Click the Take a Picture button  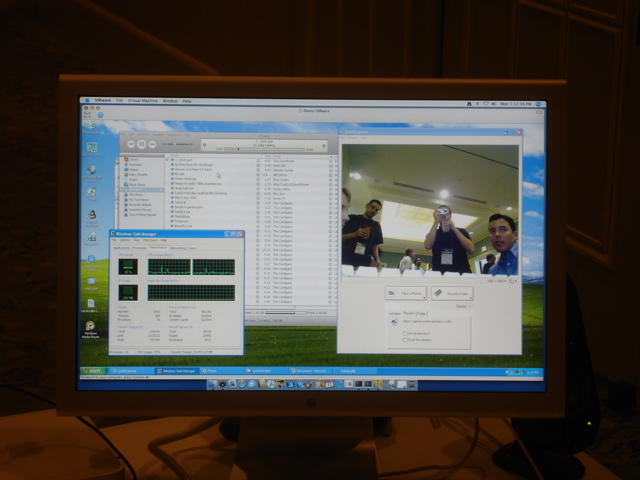point(406,293)
